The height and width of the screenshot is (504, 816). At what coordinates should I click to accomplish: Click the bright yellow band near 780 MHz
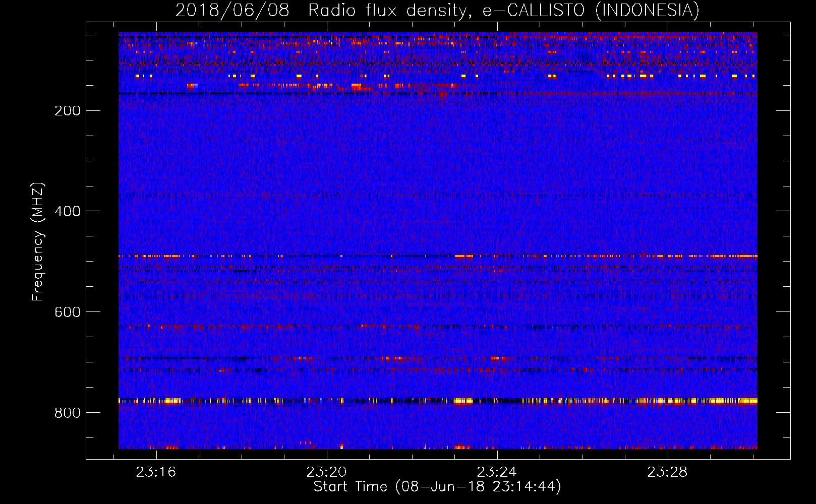pyautogui.click(x=438, y=401)
